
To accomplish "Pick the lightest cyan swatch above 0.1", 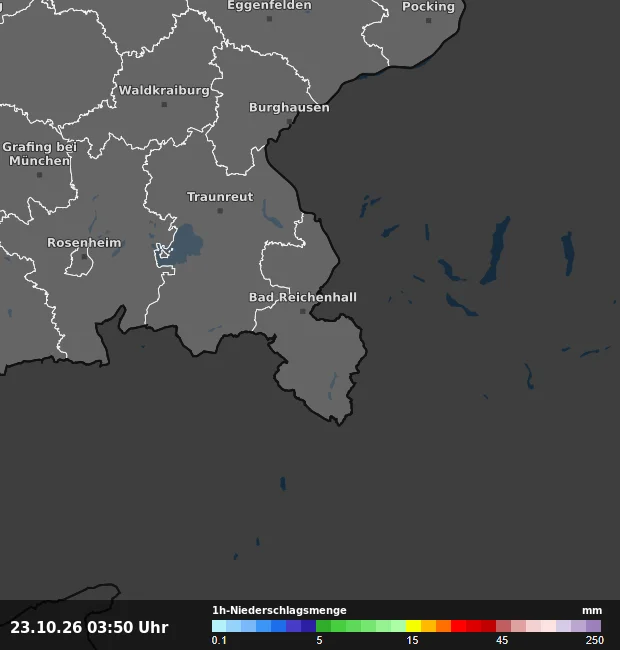I will (x=219, y=626).
